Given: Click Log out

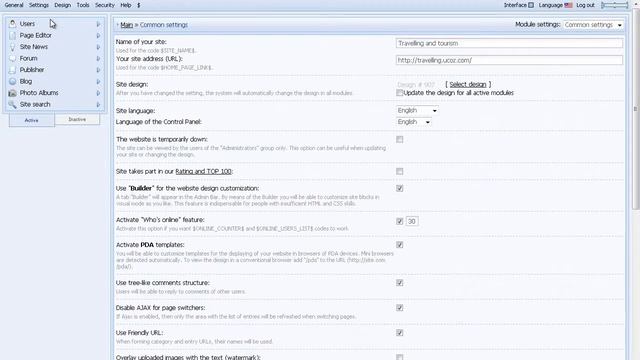Looking at the screenshot, I should (585, 5).
